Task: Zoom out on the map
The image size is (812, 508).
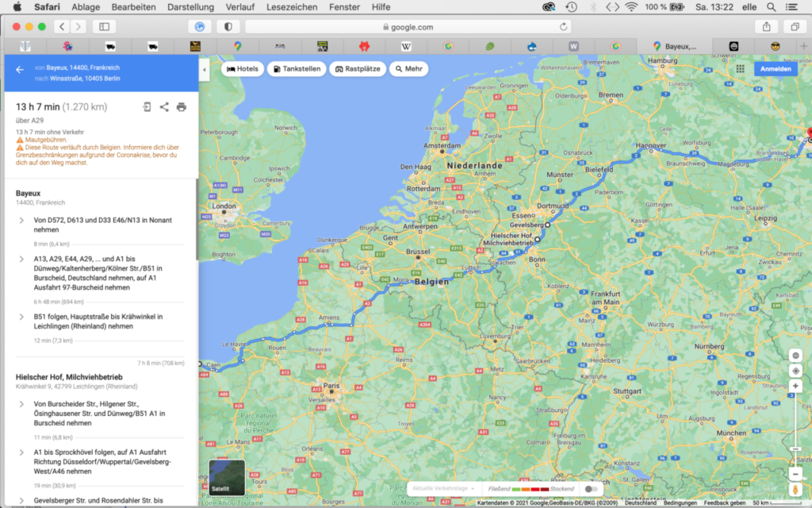Action: tap(795, 474)
